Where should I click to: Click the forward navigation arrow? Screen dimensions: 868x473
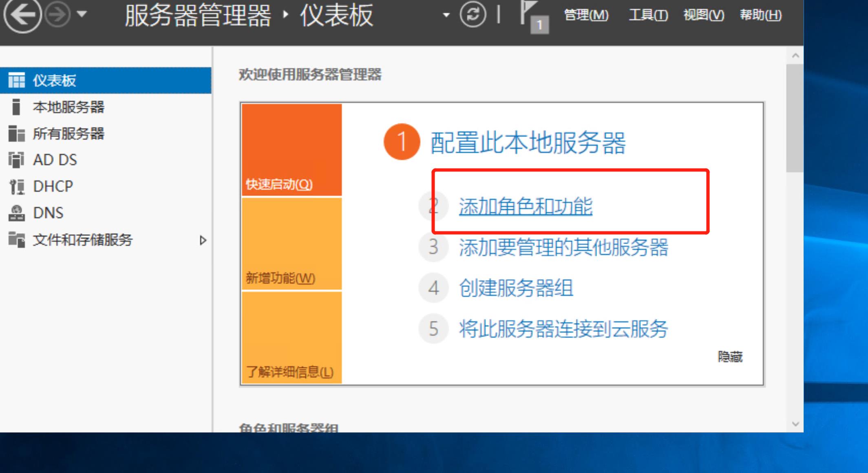tap(57, 15)
